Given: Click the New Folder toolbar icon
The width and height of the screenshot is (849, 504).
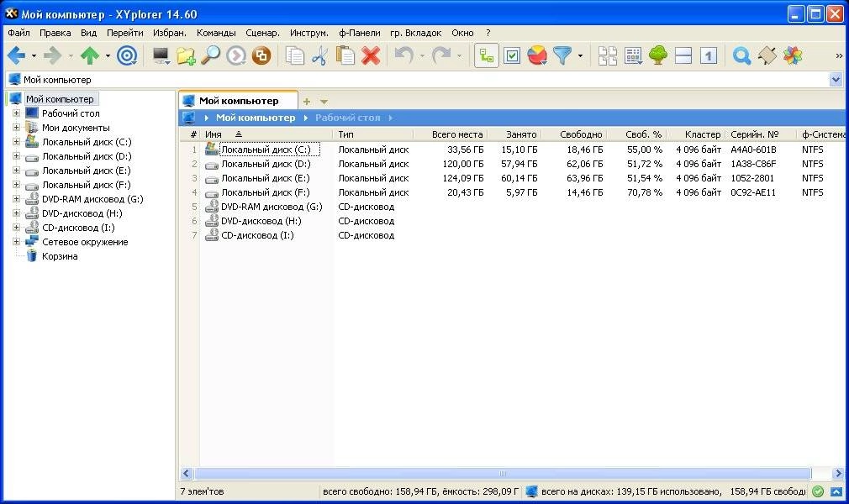Looking at the screenshot, I should pyautogui.click(x=186, y=55).
